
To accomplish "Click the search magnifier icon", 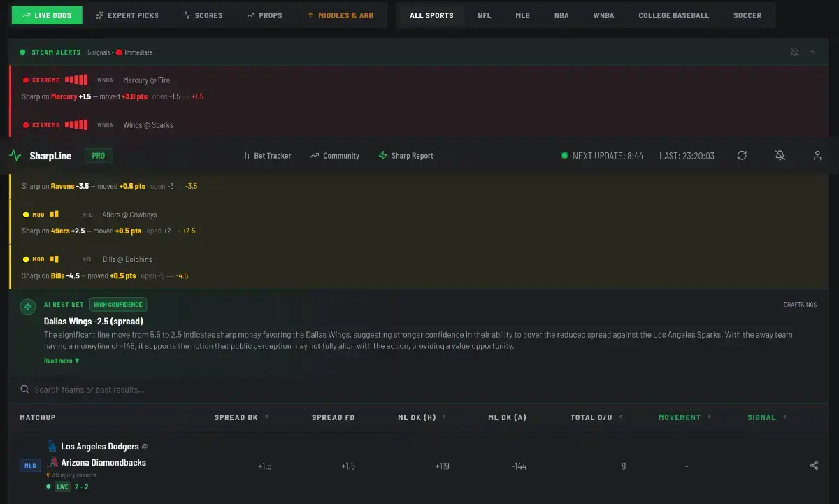I will [24, 389].
